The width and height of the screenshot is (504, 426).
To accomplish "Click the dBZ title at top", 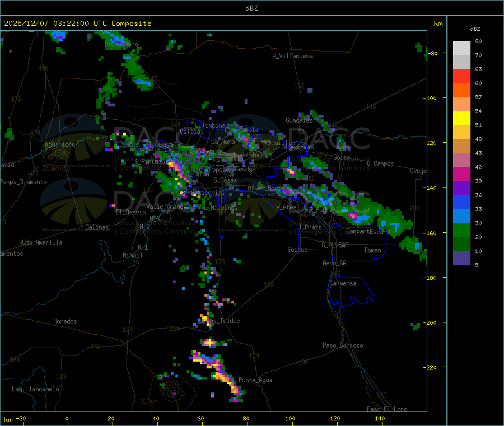I will click(x=251, y=8).
